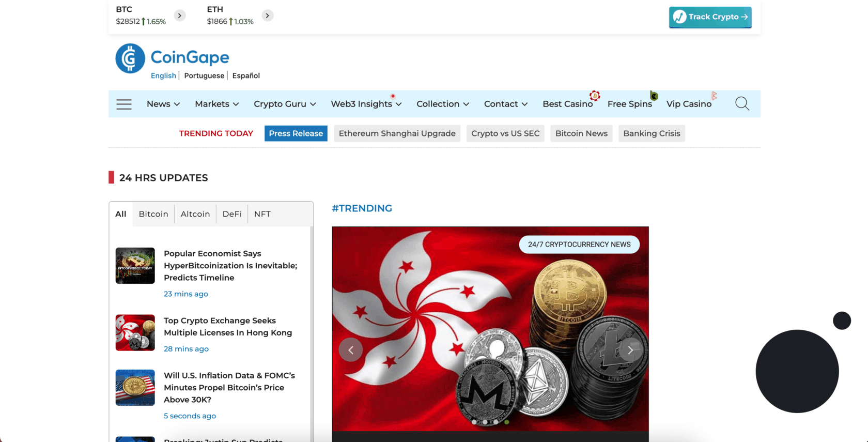
Task: Open Ethereum Shanghai Upgrade tag
Action: click(397, 133)
